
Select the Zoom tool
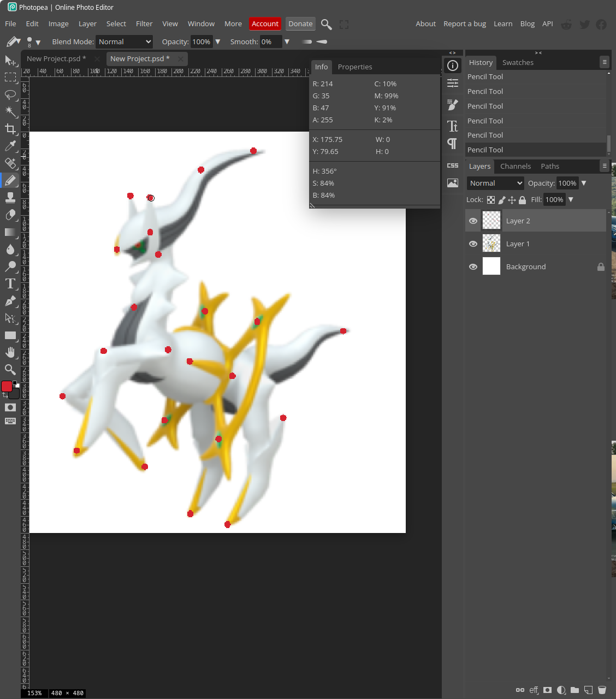(x=10, y=370)
